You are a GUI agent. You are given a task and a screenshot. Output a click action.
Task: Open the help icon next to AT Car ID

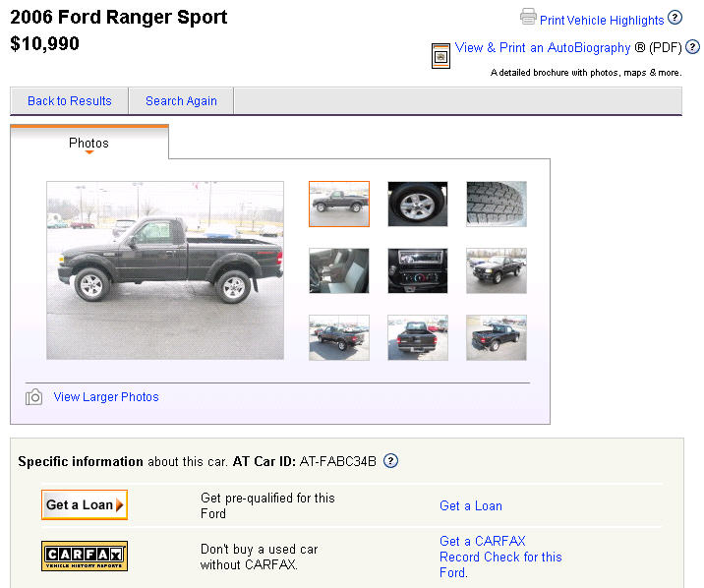tap(390, 461)
